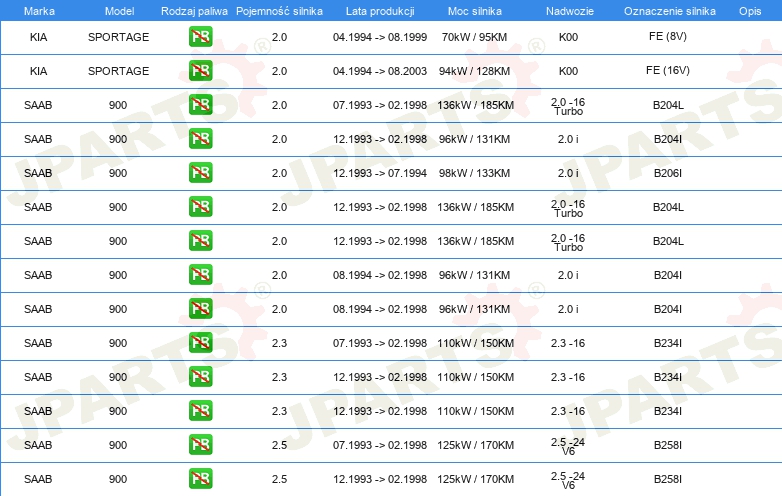
Task: Click the 70kW / 95KM power cell
Action: 474,37
